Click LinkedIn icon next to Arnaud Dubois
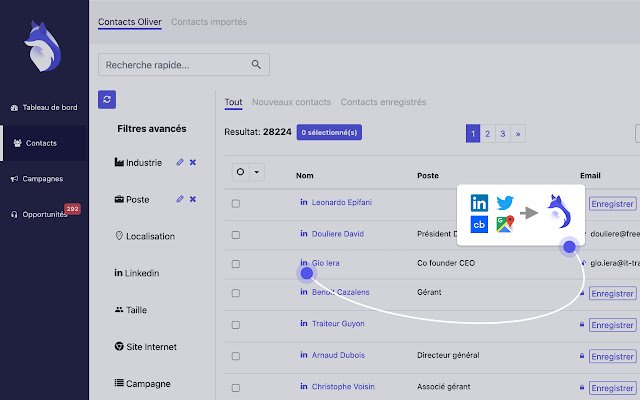640x400 pixels. pyautogui.click(x=304, y=355)
